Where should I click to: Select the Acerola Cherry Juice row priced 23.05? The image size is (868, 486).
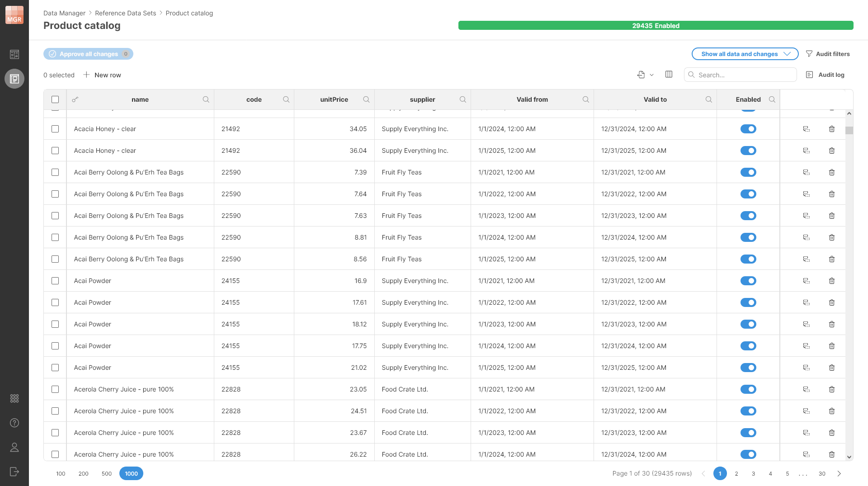coord(55,389)
